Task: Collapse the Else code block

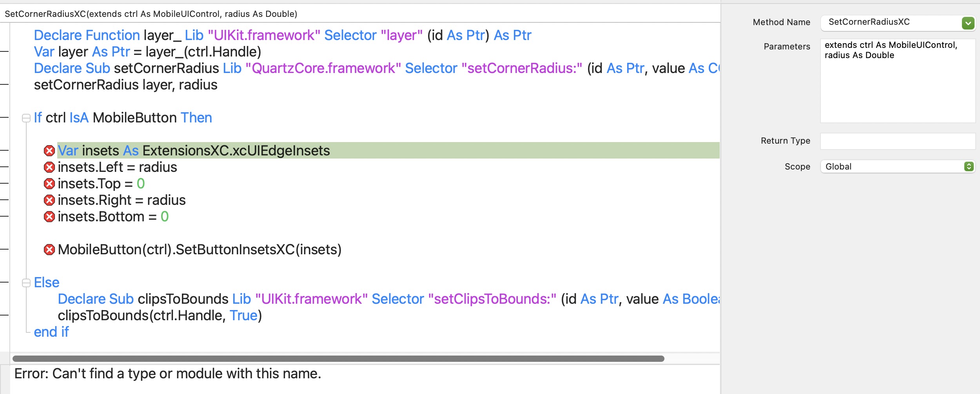Action: (x=26, y=283)
